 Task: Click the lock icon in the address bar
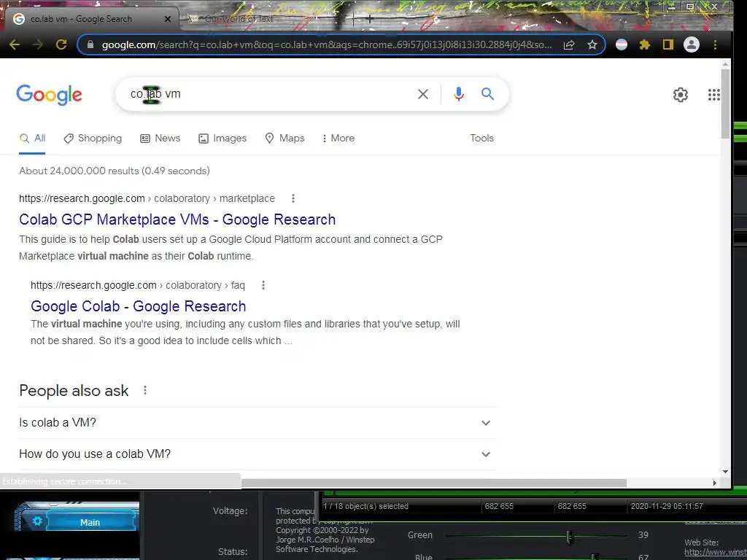coord(90,44)
